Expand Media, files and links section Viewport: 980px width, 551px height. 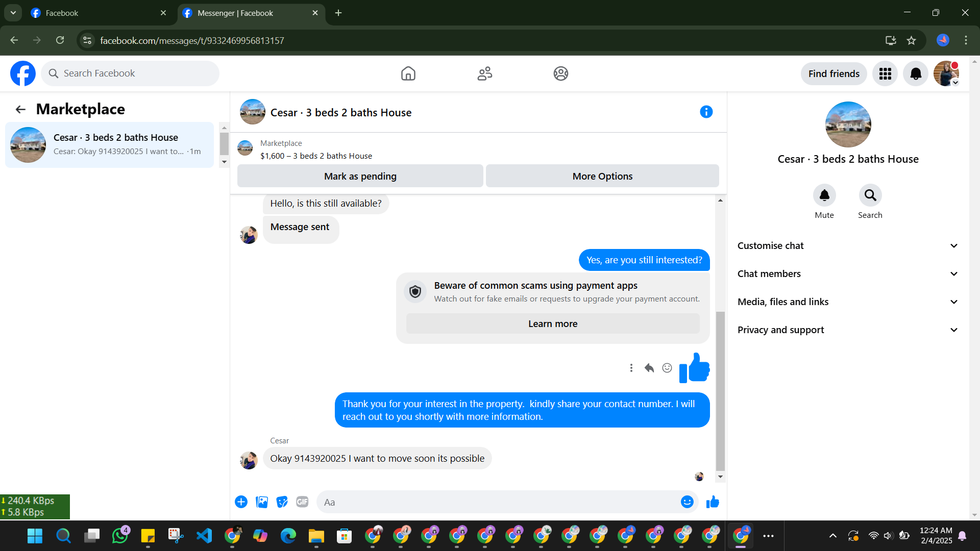(848, 302)
